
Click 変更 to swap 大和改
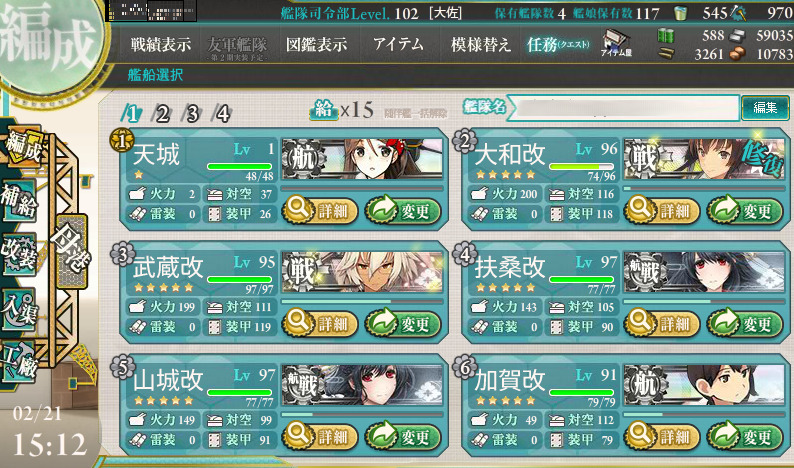pos(745,211)
